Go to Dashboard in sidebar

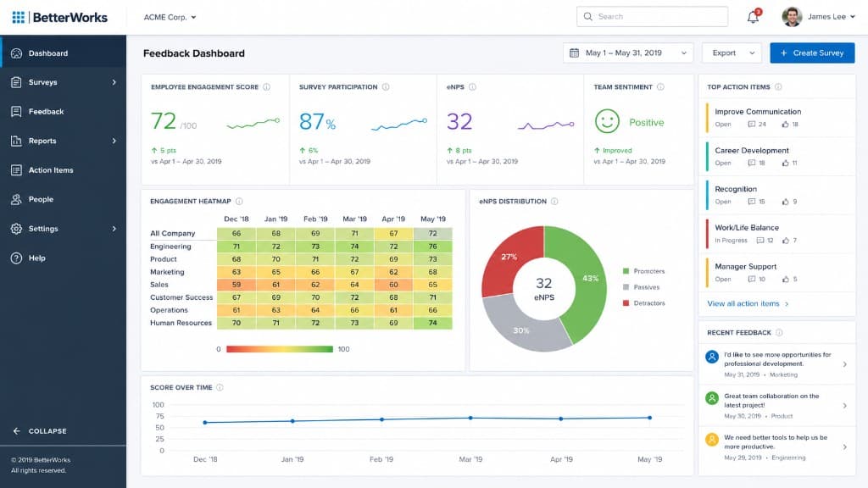coord(63,53)
